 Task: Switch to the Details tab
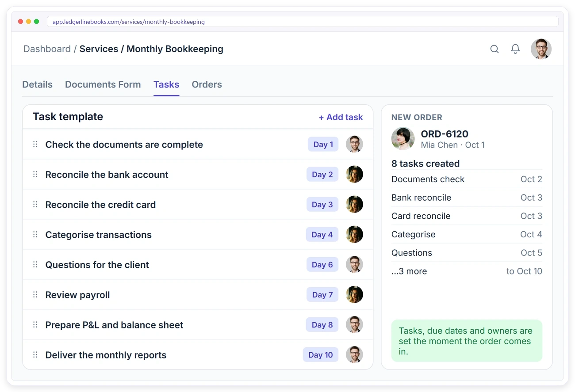(x=38, y=84)
